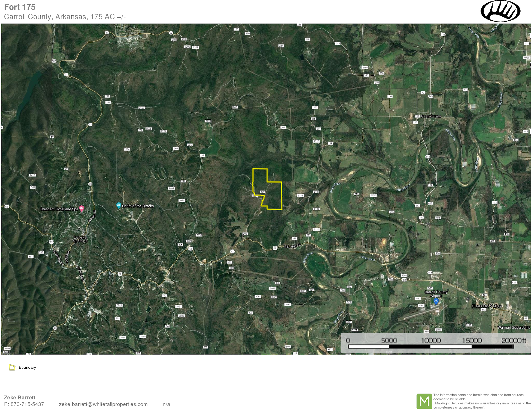Click the route 209 shield inside boundary

[262, 192]
